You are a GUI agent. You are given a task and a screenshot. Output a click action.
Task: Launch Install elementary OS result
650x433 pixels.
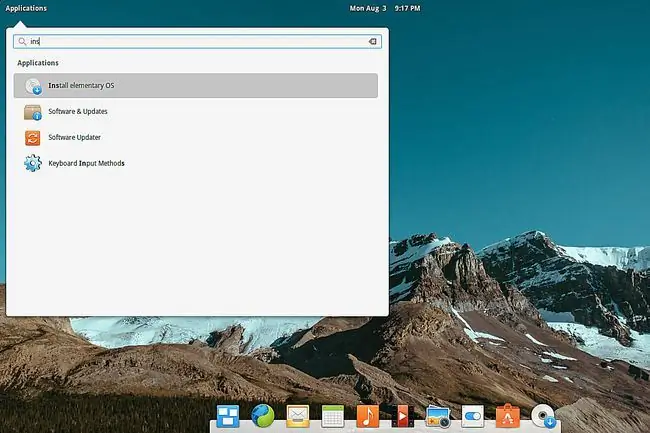[x=196, y=86]
